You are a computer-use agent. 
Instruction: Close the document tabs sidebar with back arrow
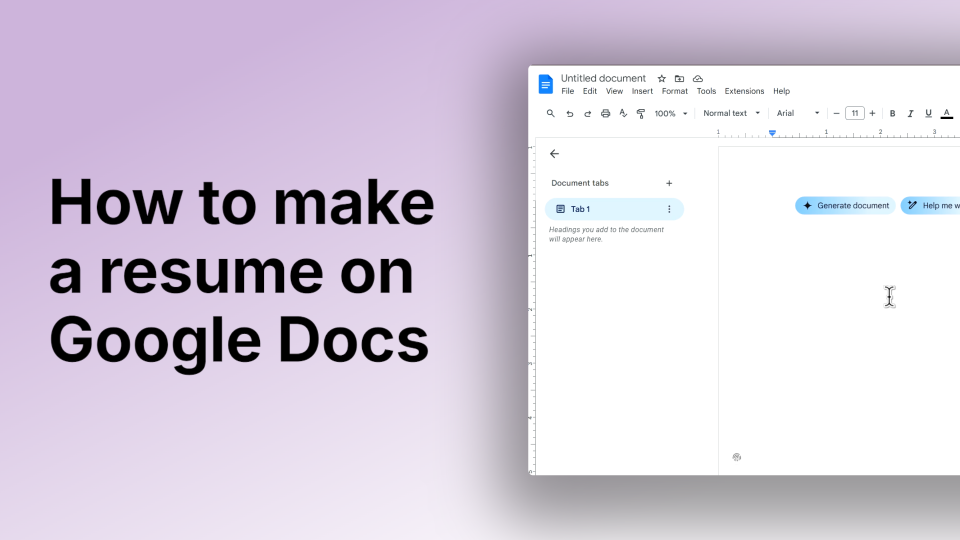click(x=554, y=154)
